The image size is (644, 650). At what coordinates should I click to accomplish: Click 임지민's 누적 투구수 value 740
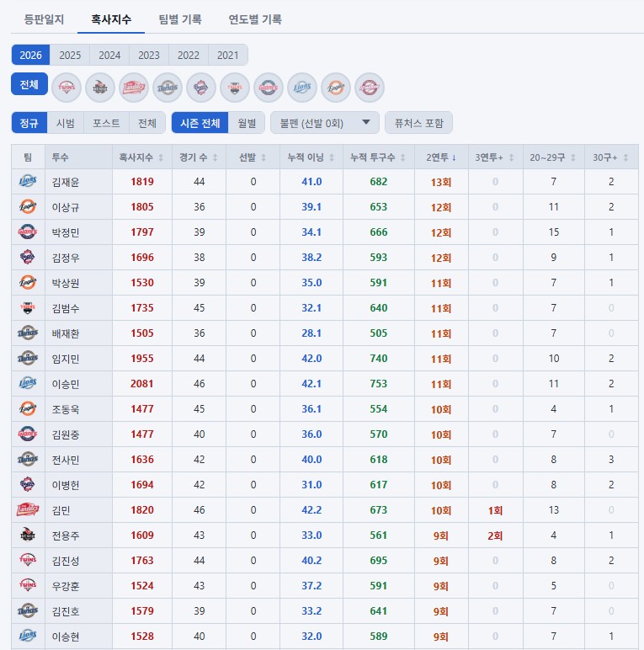coord(379,359)
